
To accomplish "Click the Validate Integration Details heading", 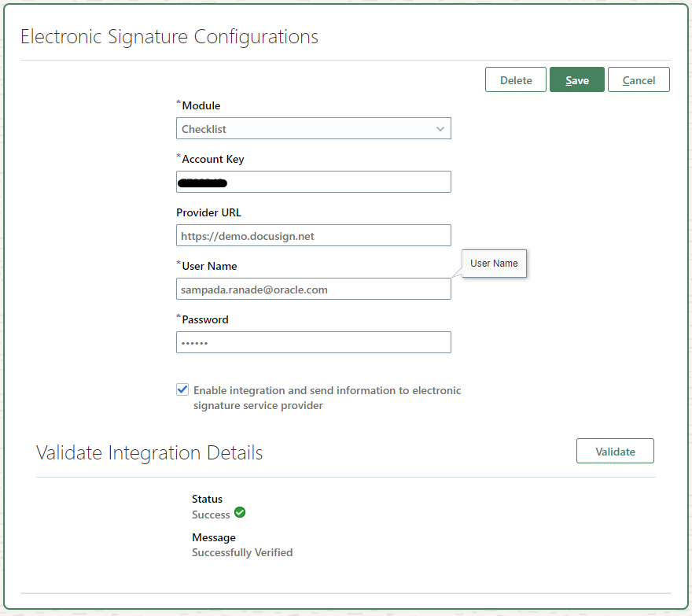I will 149,453.
